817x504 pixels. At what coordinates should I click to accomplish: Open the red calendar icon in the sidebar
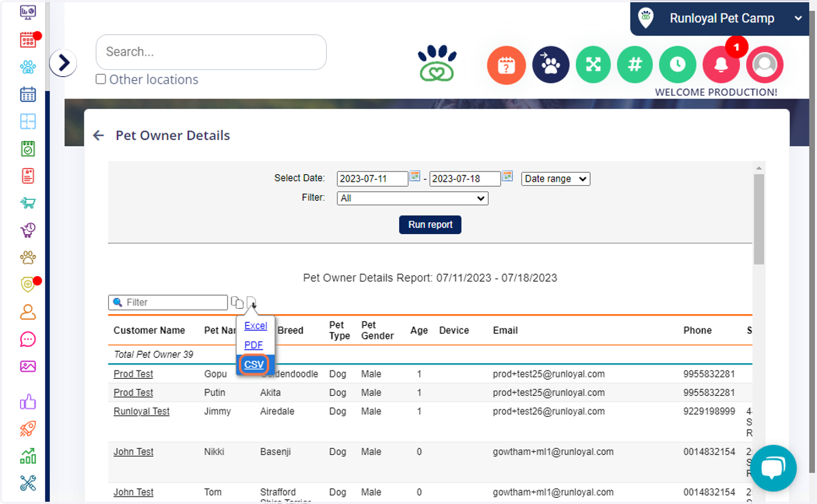pyautogui.click(x=28, y=39)
